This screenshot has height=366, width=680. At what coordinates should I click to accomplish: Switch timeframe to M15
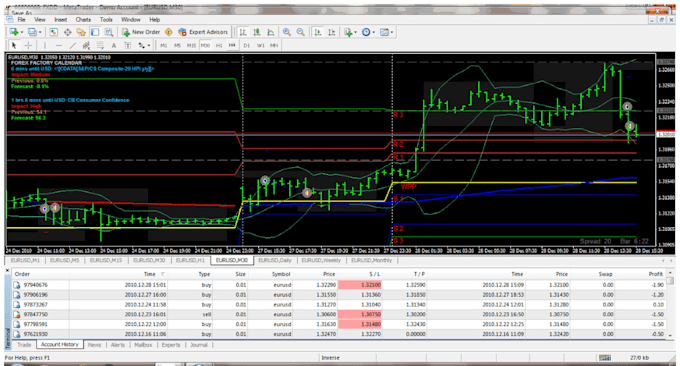point(191,45)
